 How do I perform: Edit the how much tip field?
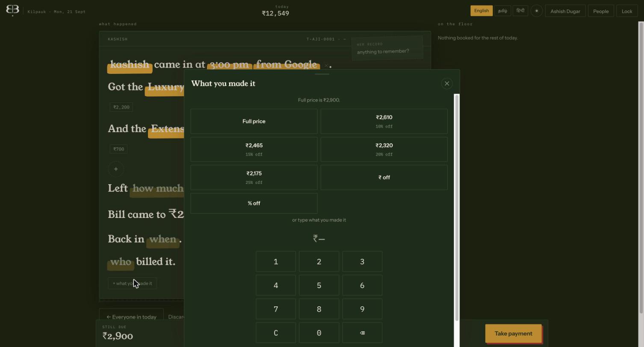[x=157, y=188]
